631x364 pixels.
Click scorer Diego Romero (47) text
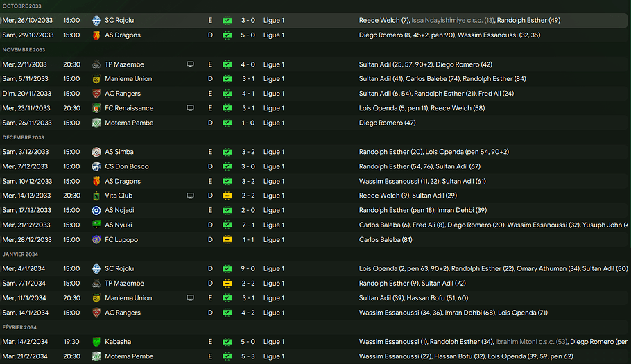(x=387, y=123)
